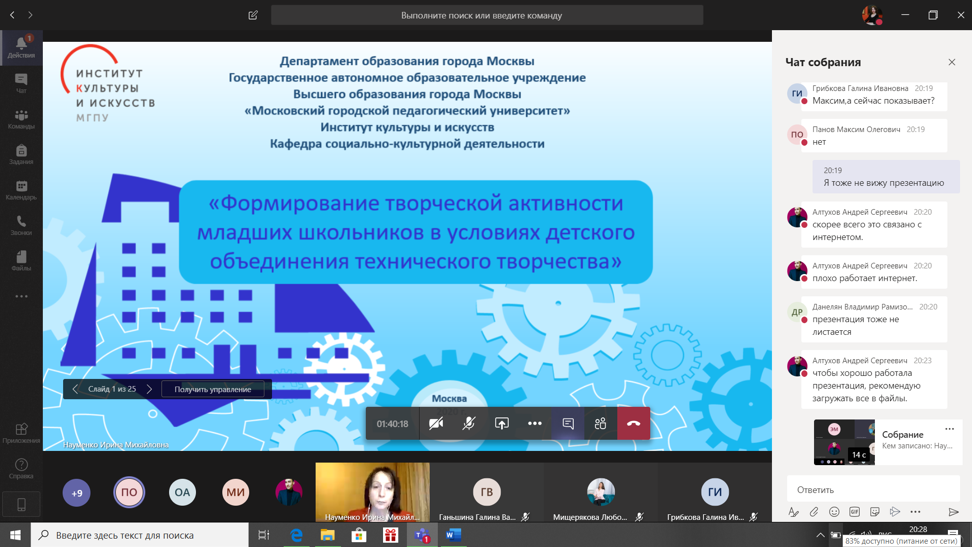The height and width of the screenshot is (547, 972).
Task: Toggle the meeting chat panel button
Action: tap(568, 424)
